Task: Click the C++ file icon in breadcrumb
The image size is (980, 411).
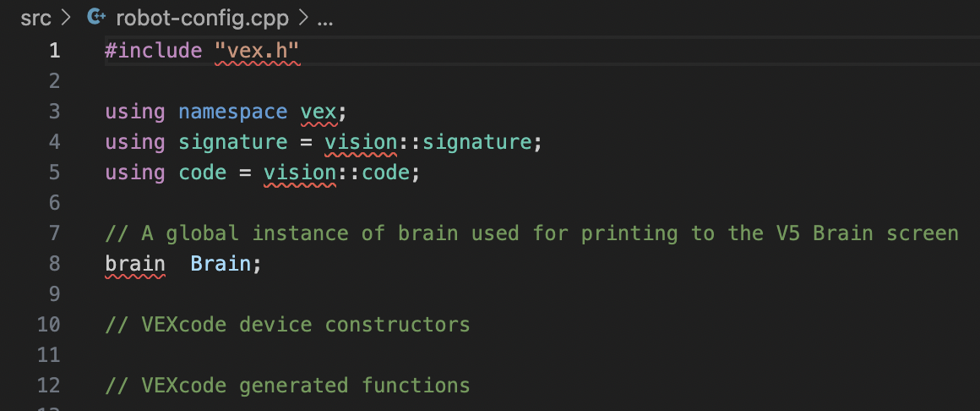Action: tap(95, 18)
